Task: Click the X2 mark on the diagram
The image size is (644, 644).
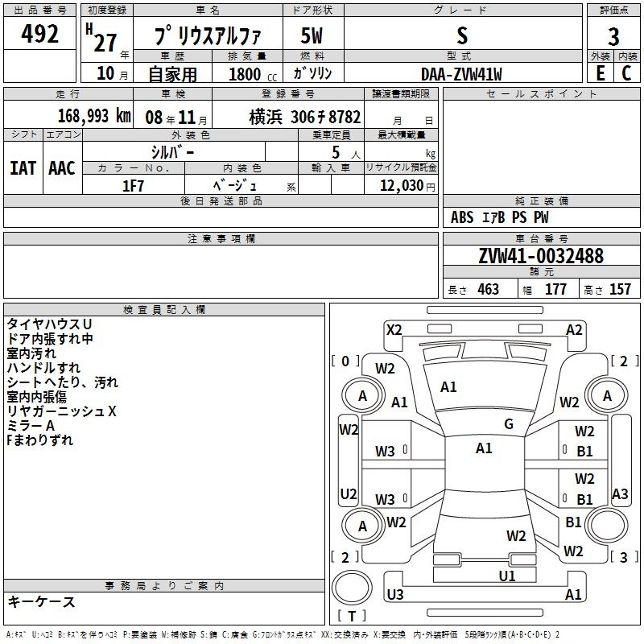Action: (394, 330)
